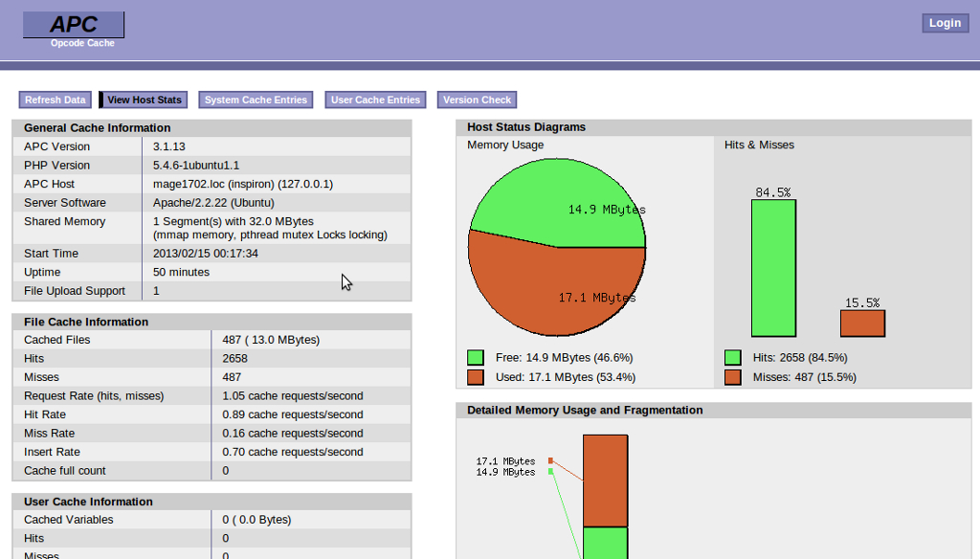Click the Refresh Data button
This screenshot has height=559, width=980.
tap(56, 100)
